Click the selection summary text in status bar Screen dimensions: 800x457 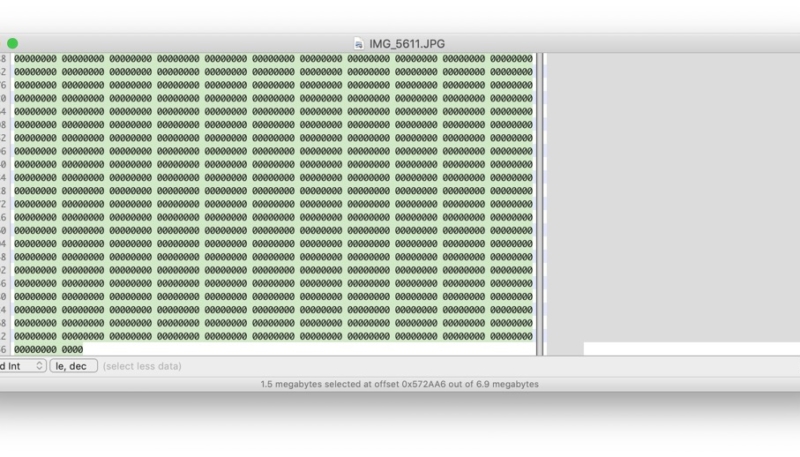(x=399, y=384)
